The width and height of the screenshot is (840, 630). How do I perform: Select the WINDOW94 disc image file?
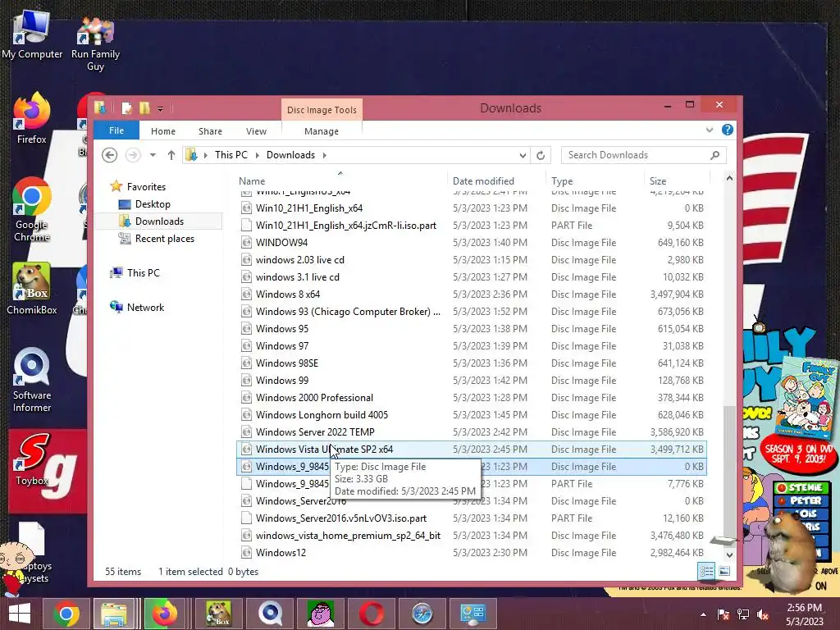point(472,243)
